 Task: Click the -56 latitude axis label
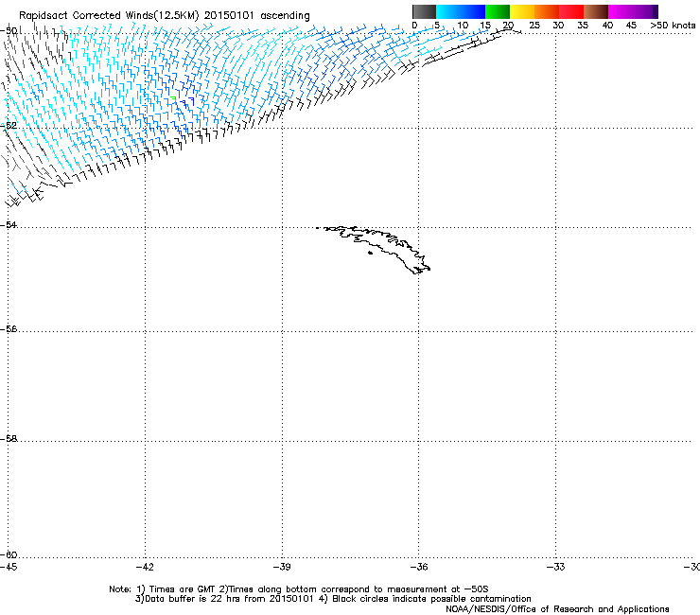coord(9,328)
